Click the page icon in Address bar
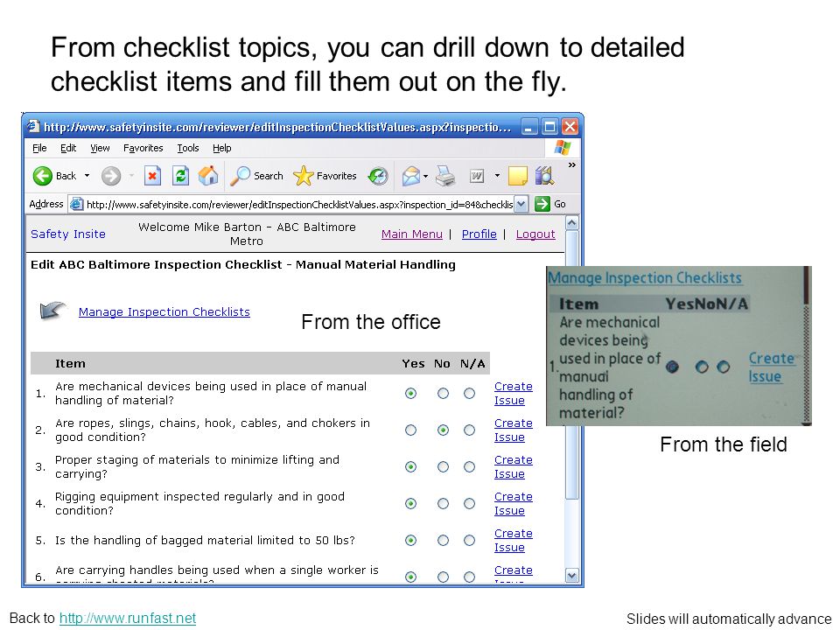The image size is (840, 630). coord(77,204)
